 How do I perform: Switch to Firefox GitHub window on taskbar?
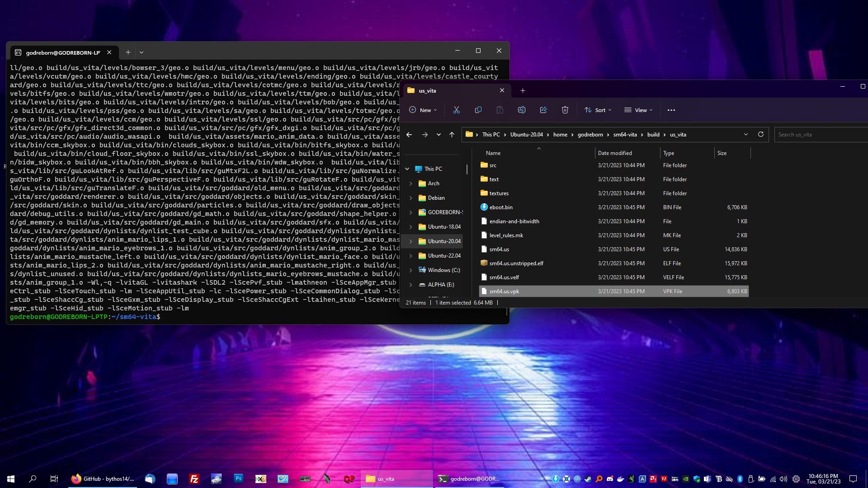tap(103, 479)
